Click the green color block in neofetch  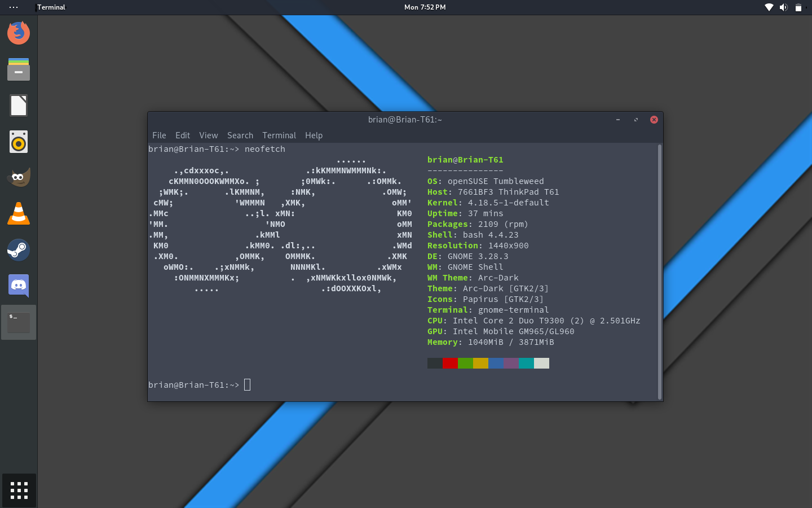pyautogui.click(x=465, y=363)
